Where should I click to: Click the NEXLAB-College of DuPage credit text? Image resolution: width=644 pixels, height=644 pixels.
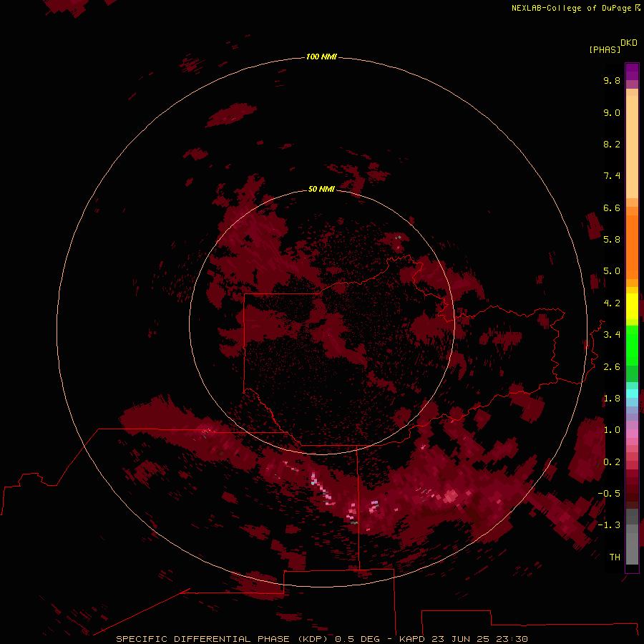point(572,8)
